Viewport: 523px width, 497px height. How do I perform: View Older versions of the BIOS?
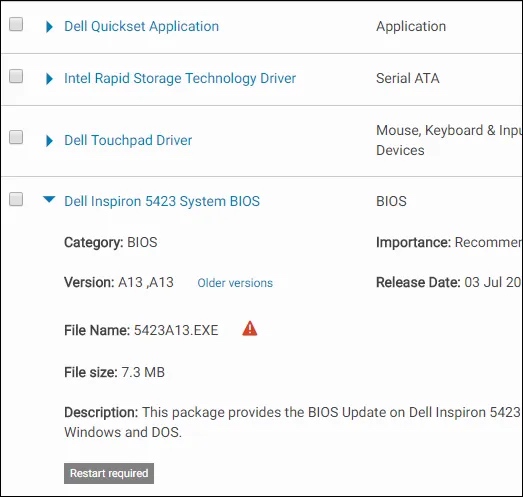(x=235, y=283)
